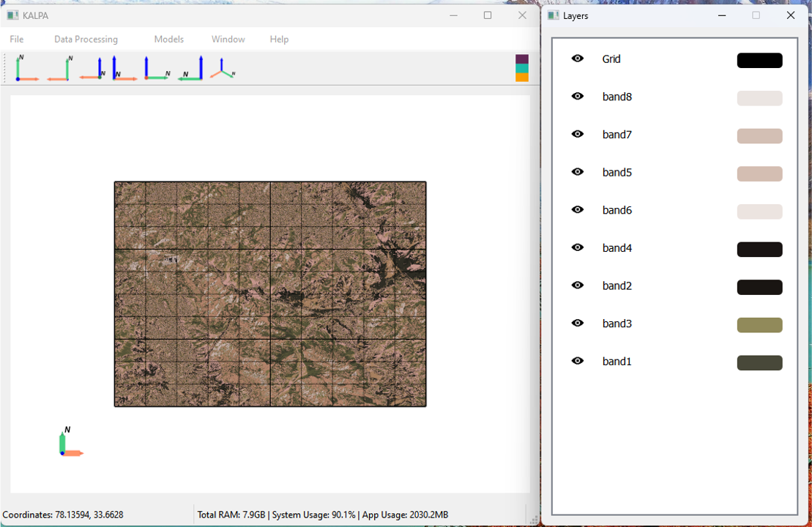The image size is (812, 527).
Task: Select the band7 layer name
Action: 617,135
